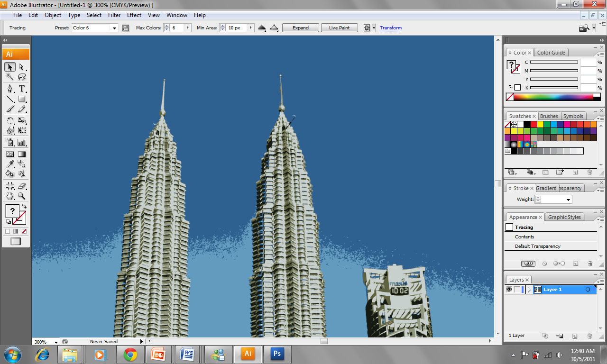Viewport: 607px width, 364px height.
Task: Click Photoshop icon in Windows taskbar
Action: click(277, 354)
